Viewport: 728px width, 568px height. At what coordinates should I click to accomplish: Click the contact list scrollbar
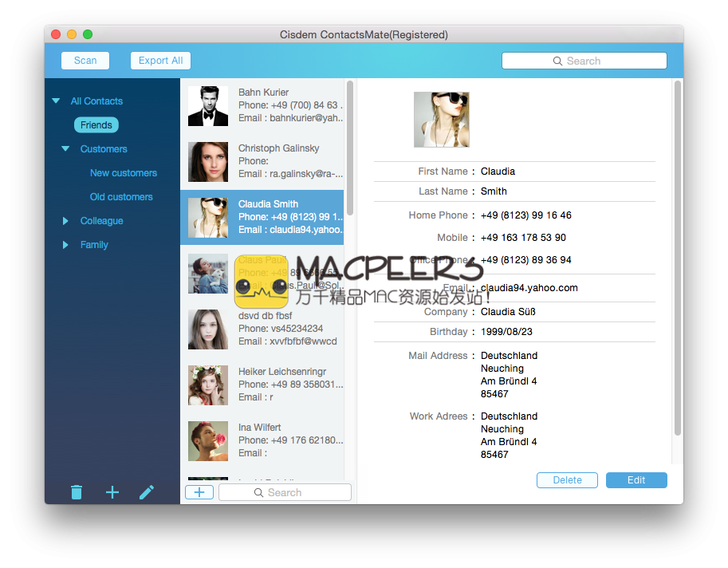pyautogui.click(x=349, y=148)
